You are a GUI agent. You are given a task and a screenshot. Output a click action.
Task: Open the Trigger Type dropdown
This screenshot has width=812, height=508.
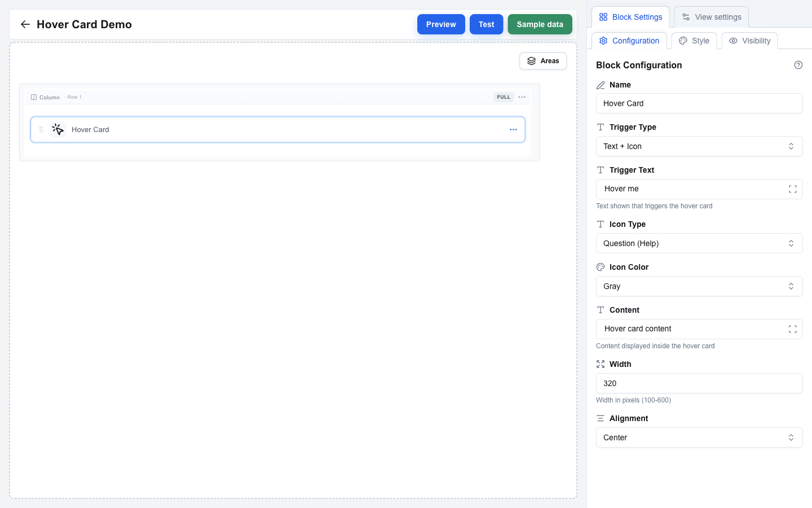coord(699,146)
